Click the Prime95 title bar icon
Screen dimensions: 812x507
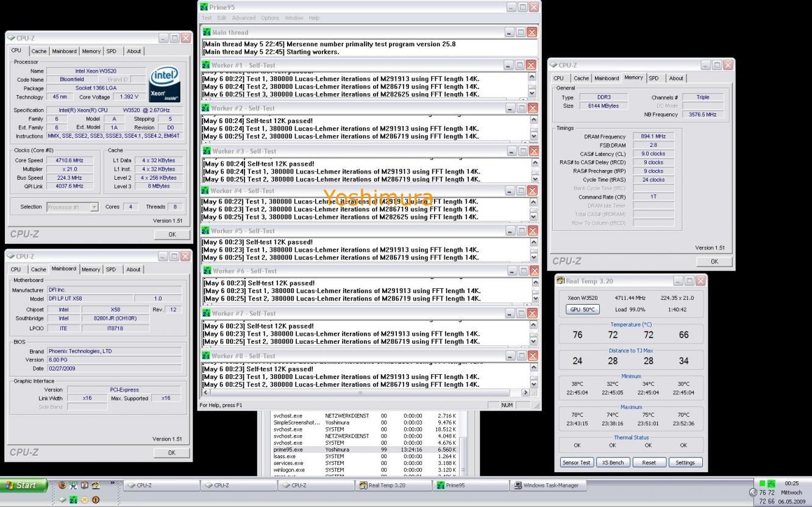(204, 7)
